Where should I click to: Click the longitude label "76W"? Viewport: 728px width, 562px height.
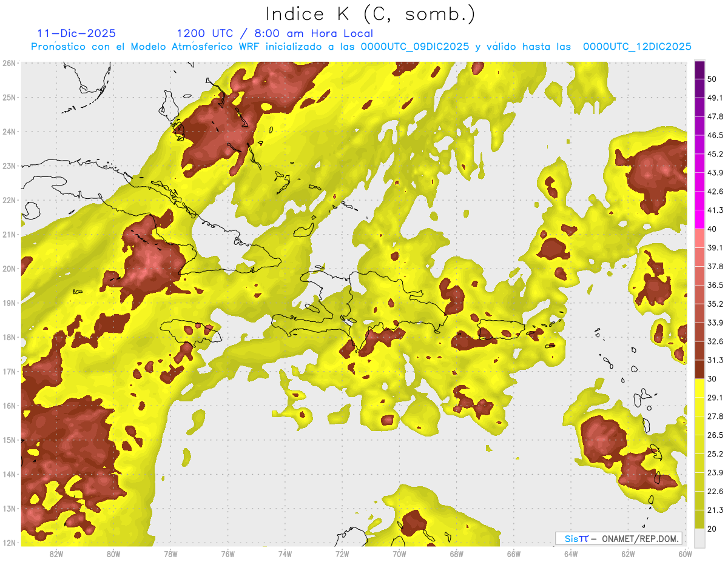[227, 554]
